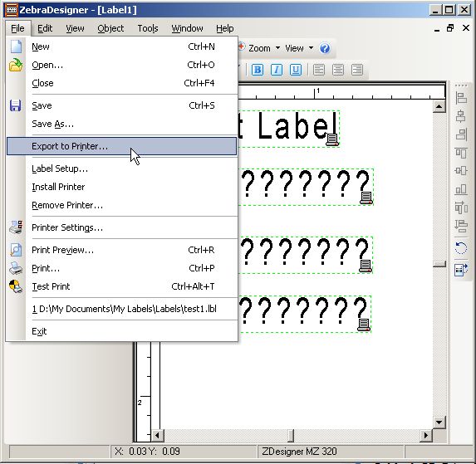Align objects left with top alignment icon

(461, 98)
